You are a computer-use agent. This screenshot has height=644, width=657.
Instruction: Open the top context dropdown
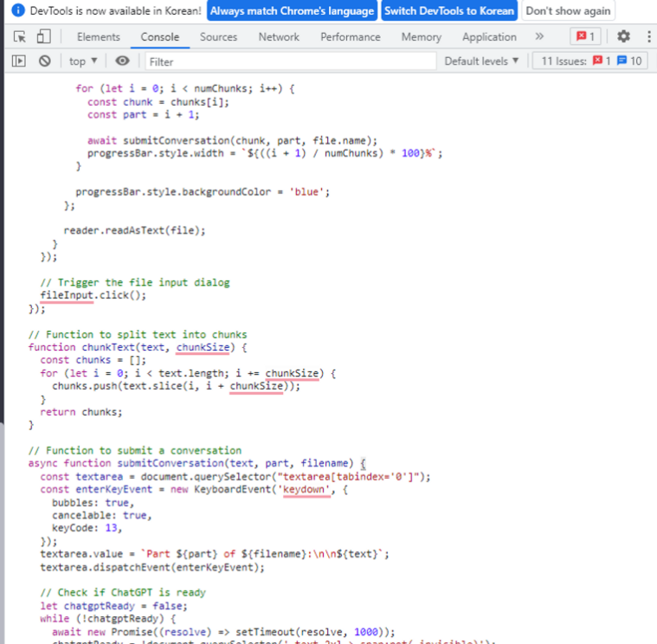[83, 61]
